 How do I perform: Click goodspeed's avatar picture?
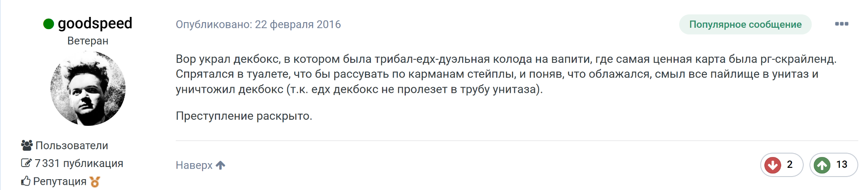[x=88, y=88]
